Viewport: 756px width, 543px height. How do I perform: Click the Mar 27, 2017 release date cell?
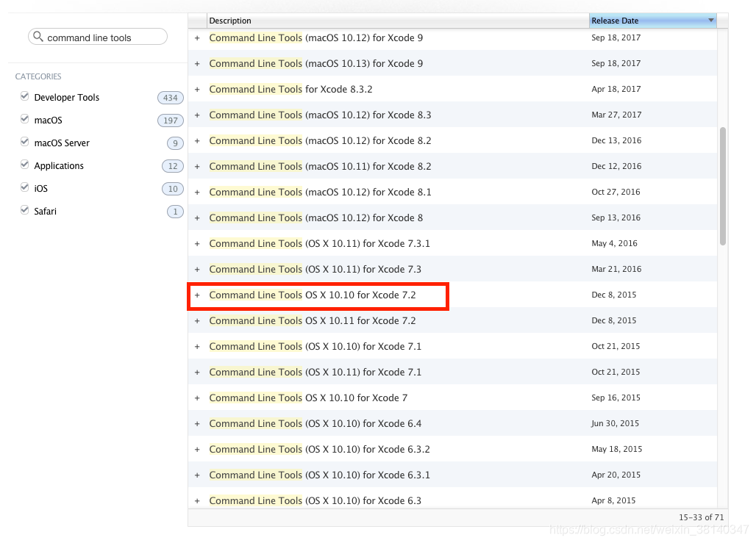[617, 115]
